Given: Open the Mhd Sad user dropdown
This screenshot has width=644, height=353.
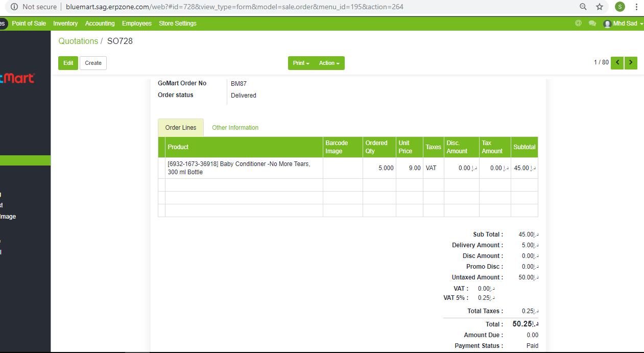Looking at the screenshot, I should coord(623,23).
